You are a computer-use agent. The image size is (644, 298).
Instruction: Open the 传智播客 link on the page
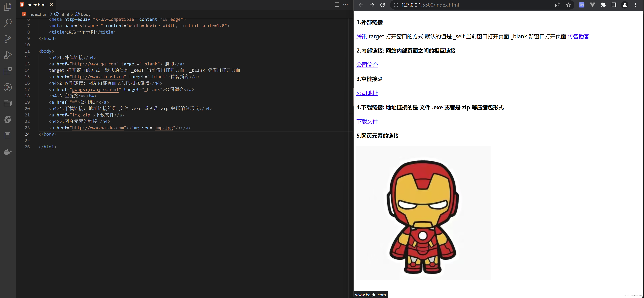click(x=578, y=37)
